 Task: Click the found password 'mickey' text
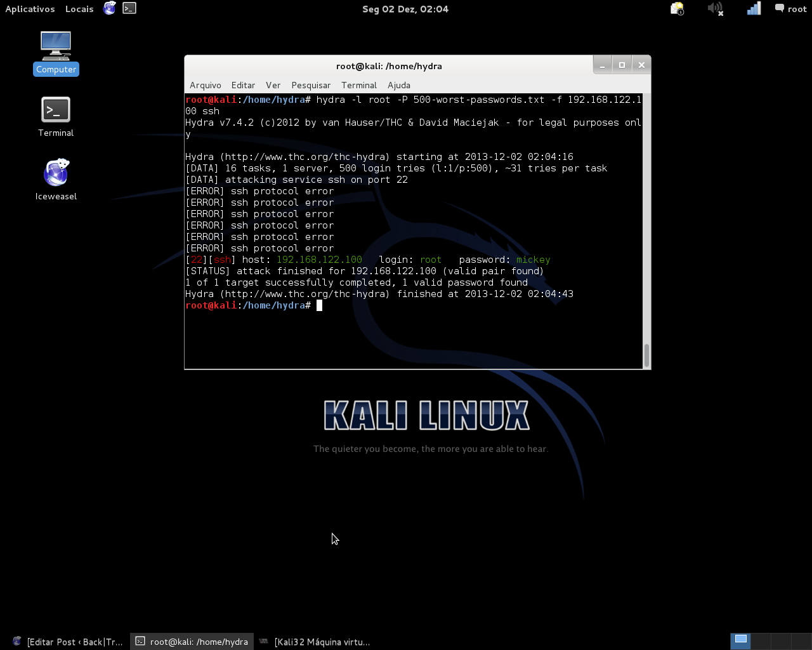(x=533, y=260)
